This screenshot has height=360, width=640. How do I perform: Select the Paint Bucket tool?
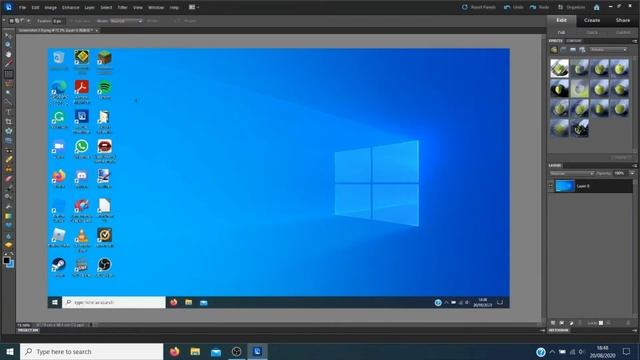pos(8,207)
